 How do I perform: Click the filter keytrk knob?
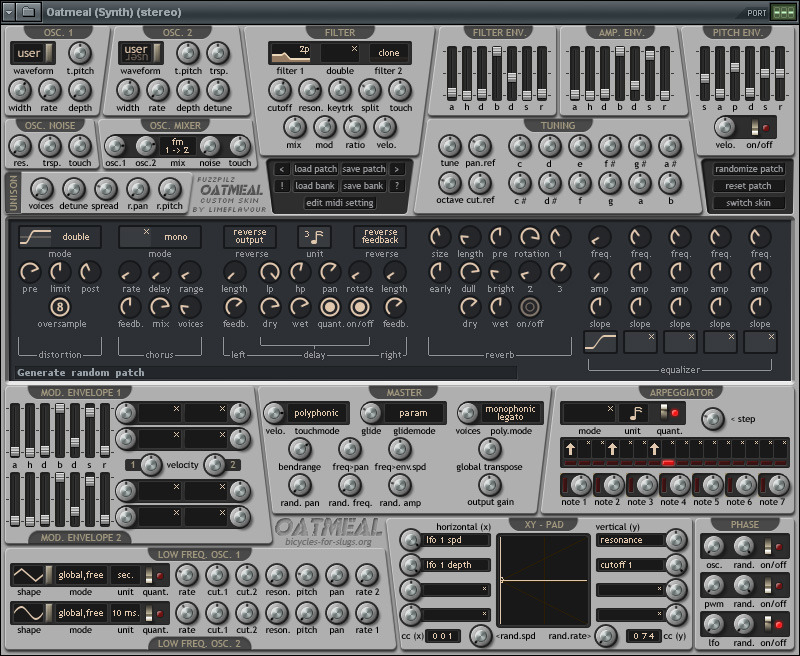pos(340,90)
